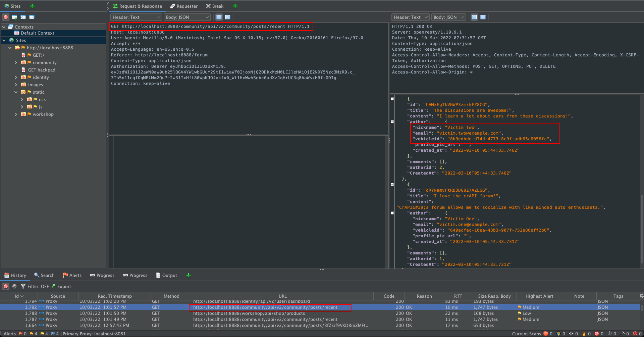The height and width of the screenshot is (337, 644).
Task: Toggle show only in-scope URLs in Sites toolbar
Action: pyautogui.click(x=6, y=17)
